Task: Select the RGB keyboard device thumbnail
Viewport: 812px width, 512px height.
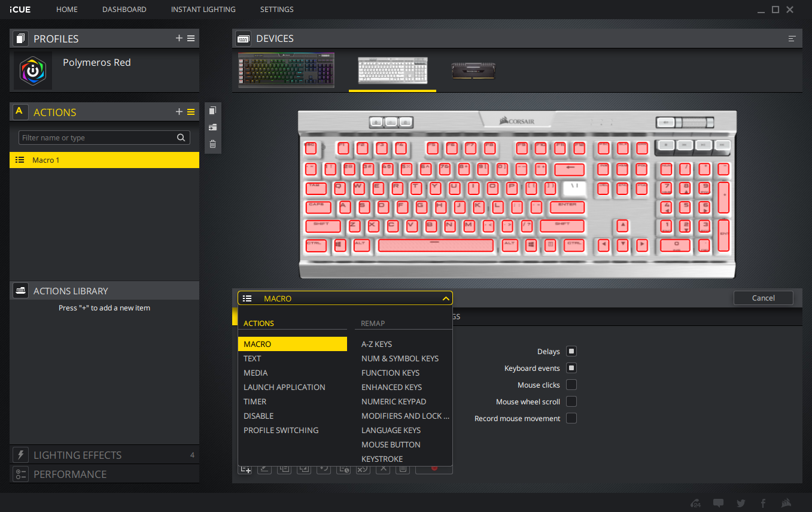Action: (x=286, y=70)
